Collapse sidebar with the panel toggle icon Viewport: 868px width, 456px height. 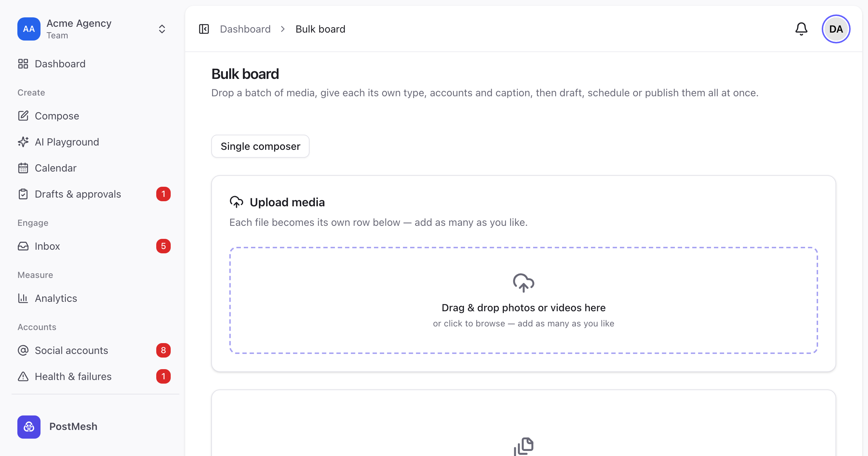tap(204, 29)
